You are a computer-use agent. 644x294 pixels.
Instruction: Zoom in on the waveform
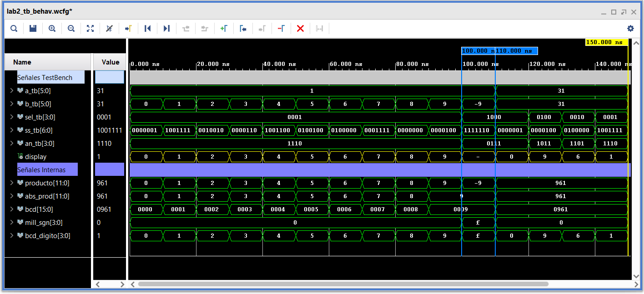(x=52, y=29)
